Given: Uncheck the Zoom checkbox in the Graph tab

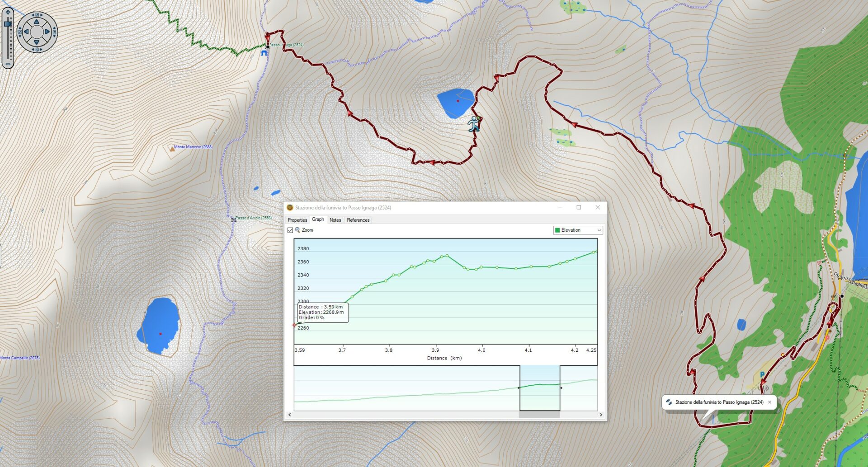Looking at the screenshot, I should coord(290,230).
